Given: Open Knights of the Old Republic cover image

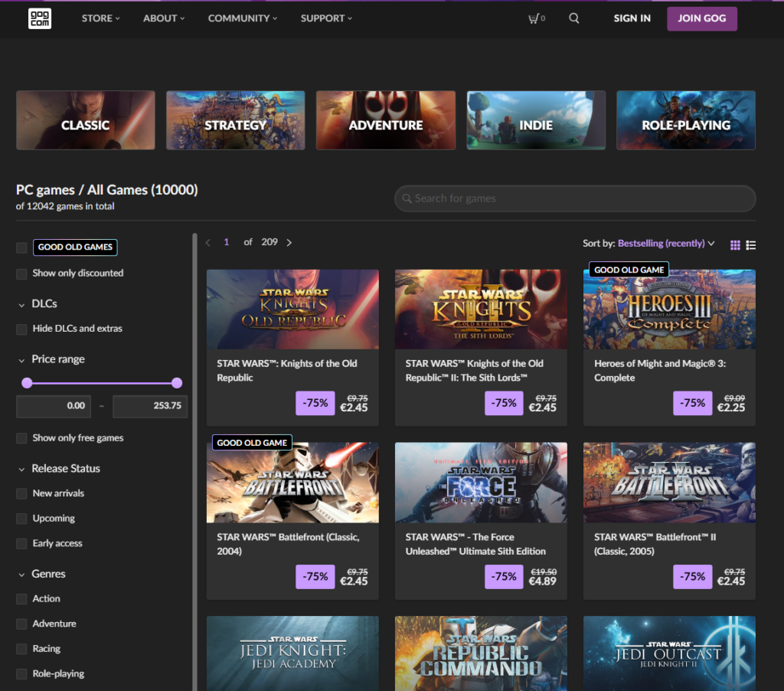Looking at the screenshot, I should pos(292,309).
